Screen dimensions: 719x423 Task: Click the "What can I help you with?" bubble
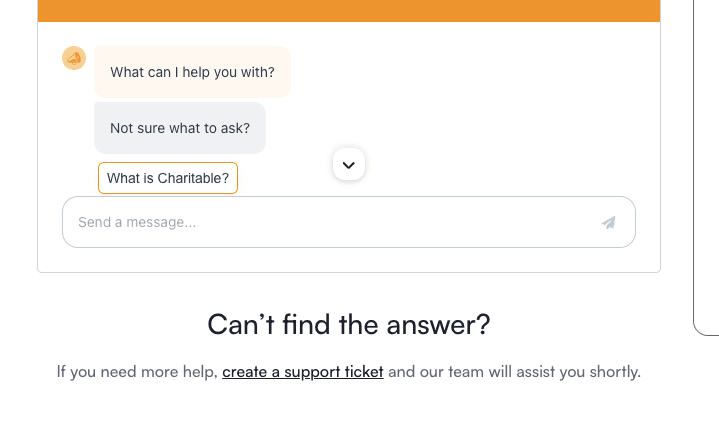tap(193, 72)
